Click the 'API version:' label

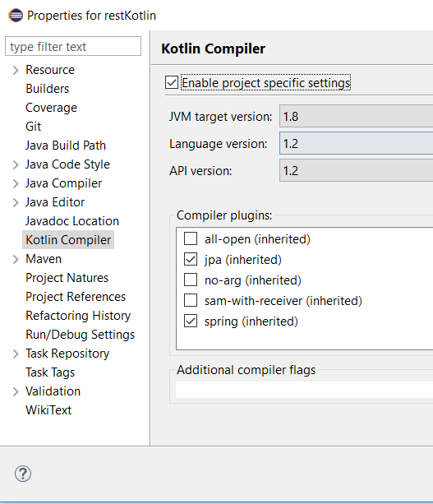[x=200, y=171]
